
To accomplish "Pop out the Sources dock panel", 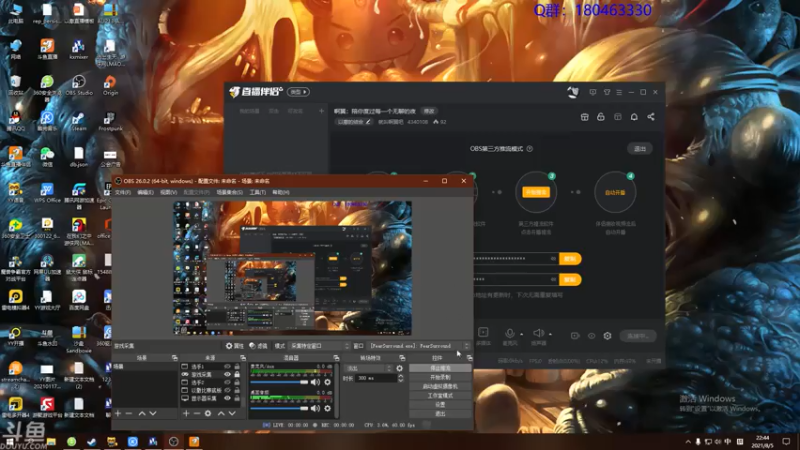I will pyautogui.click(x=242, y=358).
